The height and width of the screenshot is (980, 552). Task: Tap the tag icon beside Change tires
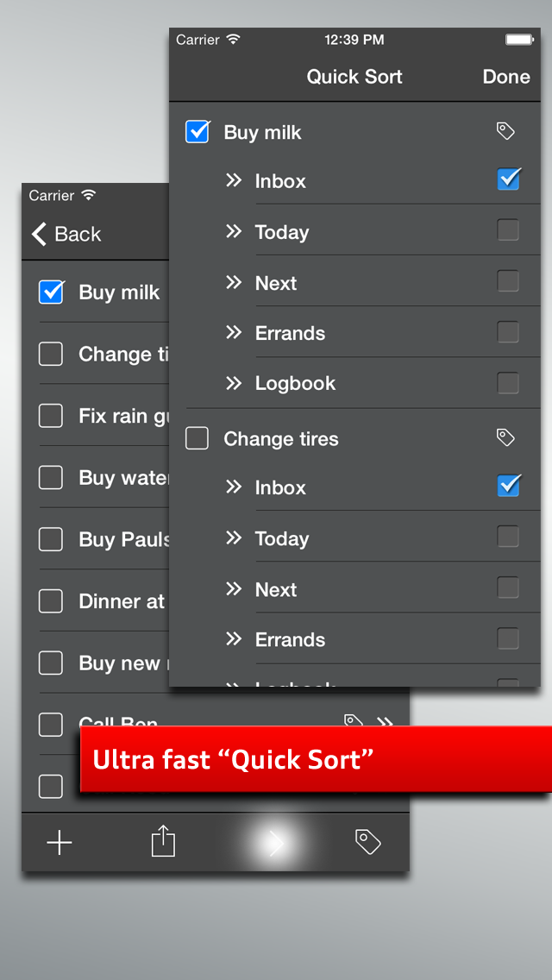(x=505, y=437)
